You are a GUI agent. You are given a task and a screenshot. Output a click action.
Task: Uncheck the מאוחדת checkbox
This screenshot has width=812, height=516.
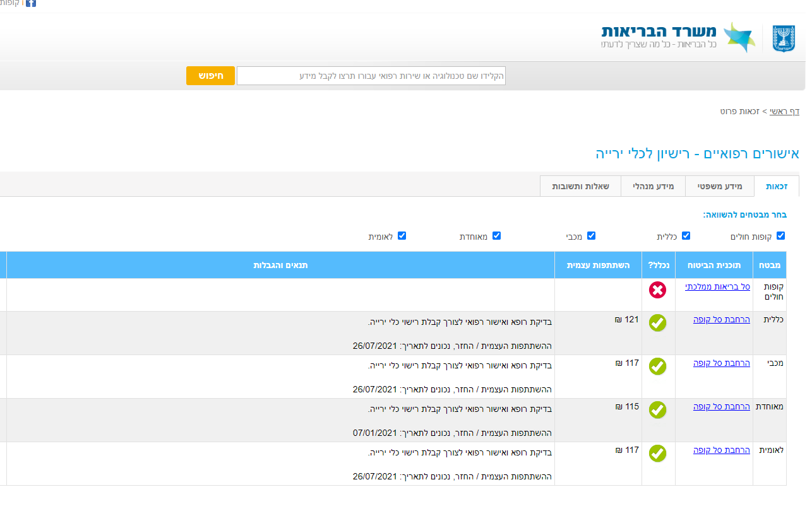pos(497,235)
